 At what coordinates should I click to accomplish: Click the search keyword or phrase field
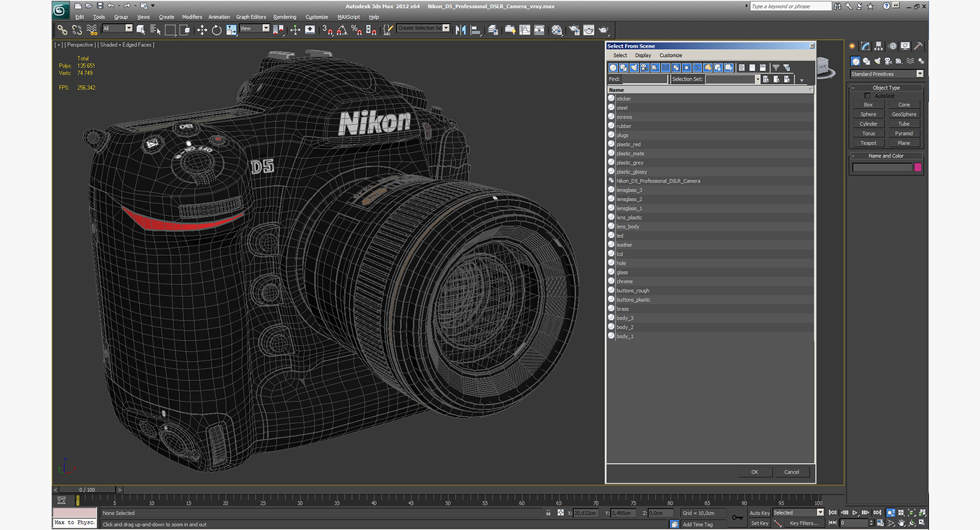pyautogui.click(x=790, y=7)
